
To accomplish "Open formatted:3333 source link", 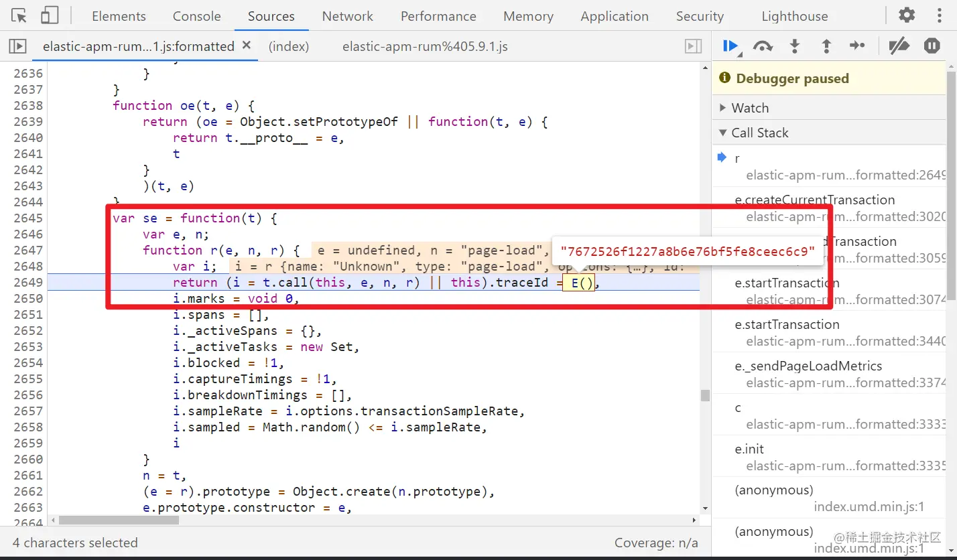I will tap(846, 424).
